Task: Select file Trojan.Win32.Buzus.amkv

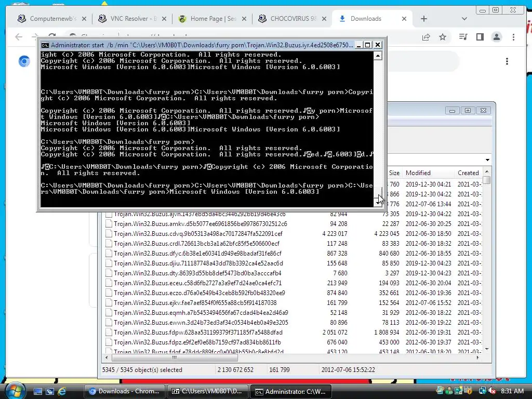Action: [x=201, y=224]
